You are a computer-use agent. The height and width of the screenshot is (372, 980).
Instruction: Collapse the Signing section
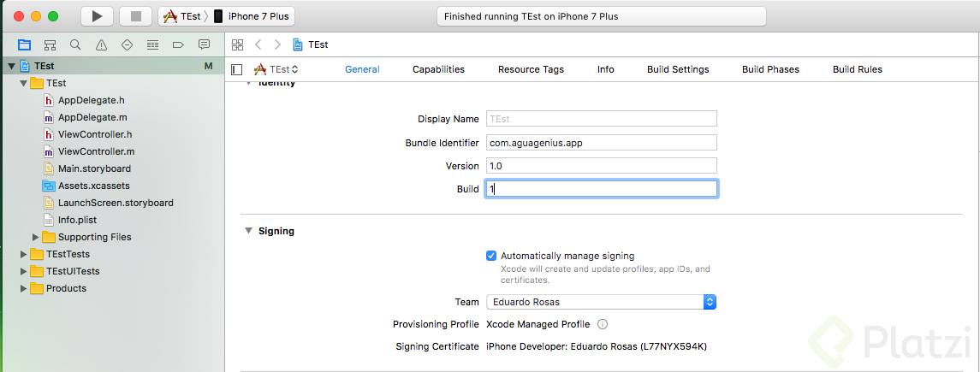click(248, 231)
